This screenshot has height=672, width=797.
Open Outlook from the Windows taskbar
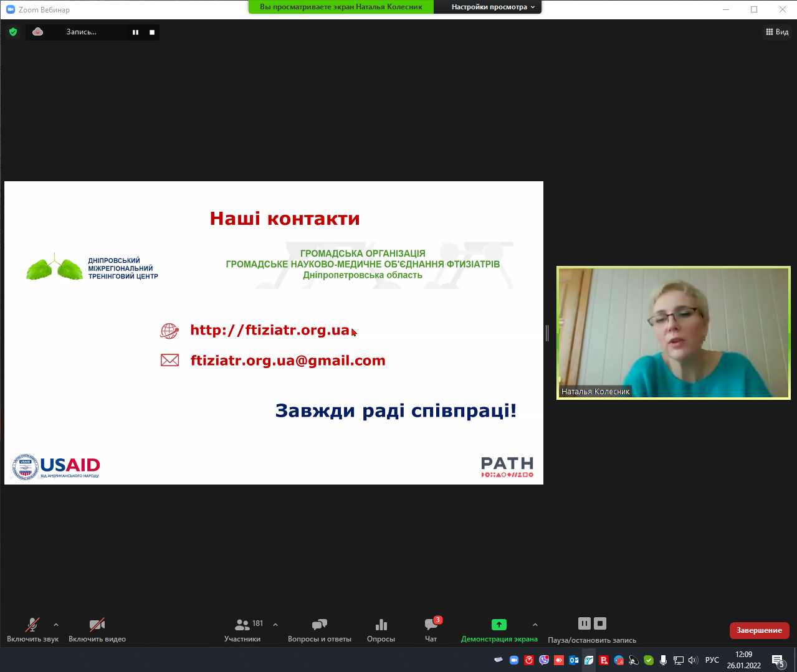pos(574,660)
